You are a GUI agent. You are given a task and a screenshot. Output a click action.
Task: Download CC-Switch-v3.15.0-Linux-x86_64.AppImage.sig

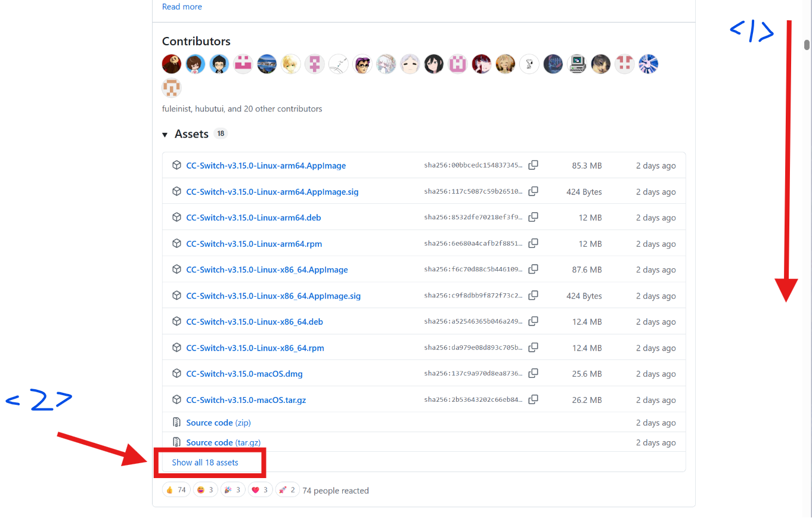(274, 296)
